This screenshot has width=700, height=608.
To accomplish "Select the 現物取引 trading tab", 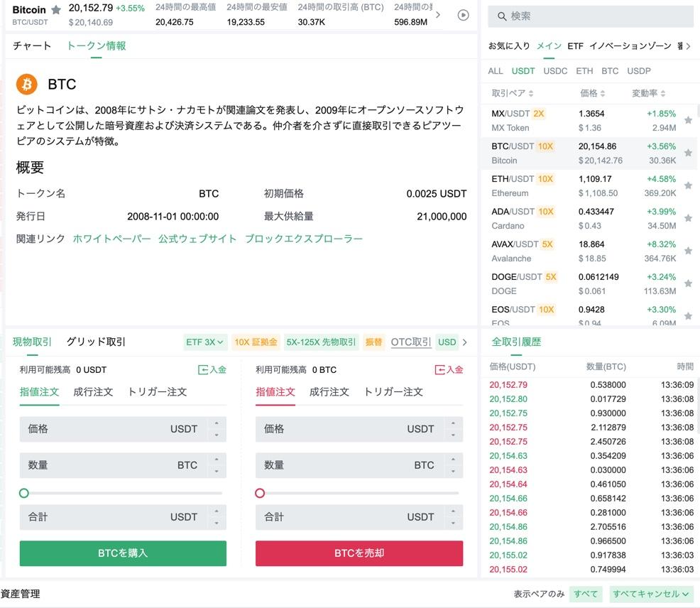I will 32,342.
